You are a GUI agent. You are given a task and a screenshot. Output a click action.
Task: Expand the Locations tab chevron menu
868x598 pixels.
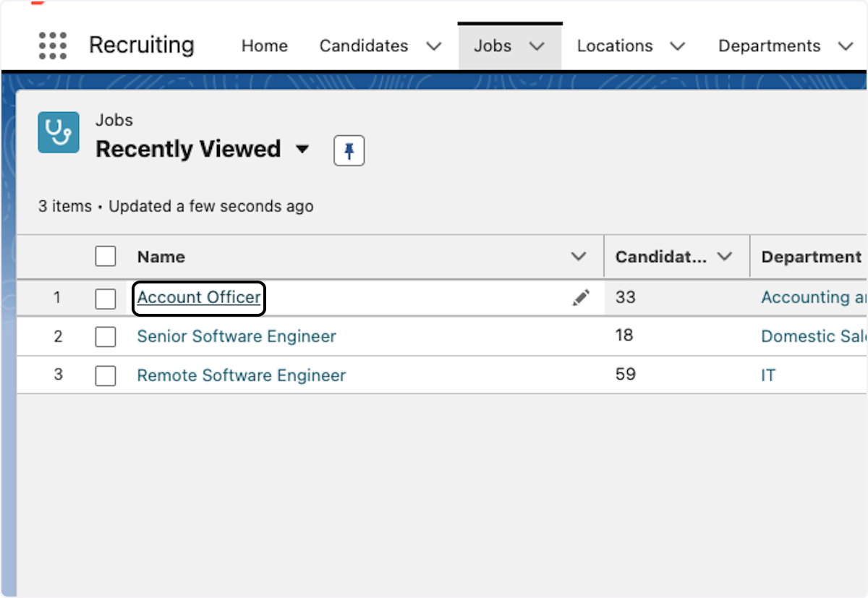(677, 46)
